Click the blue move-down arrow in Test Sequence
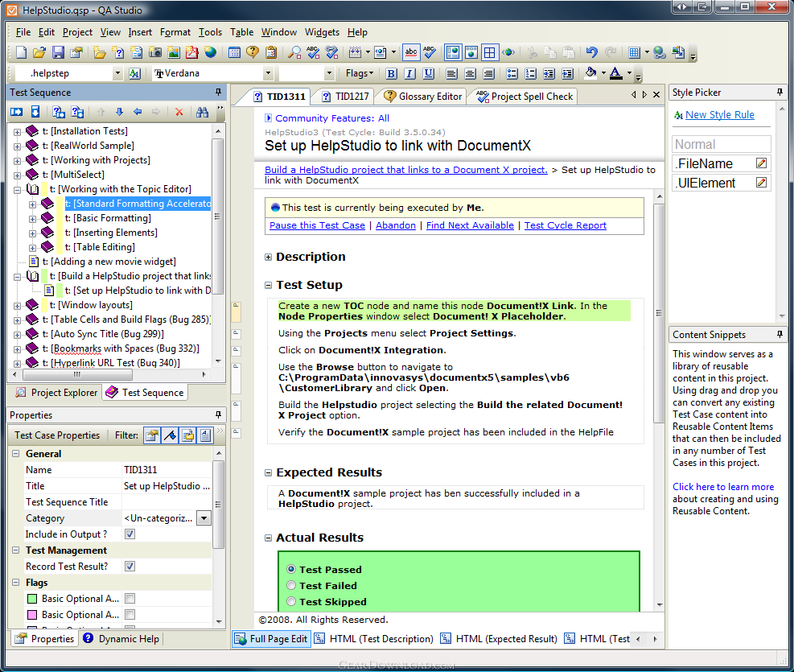 click(119, 112)
